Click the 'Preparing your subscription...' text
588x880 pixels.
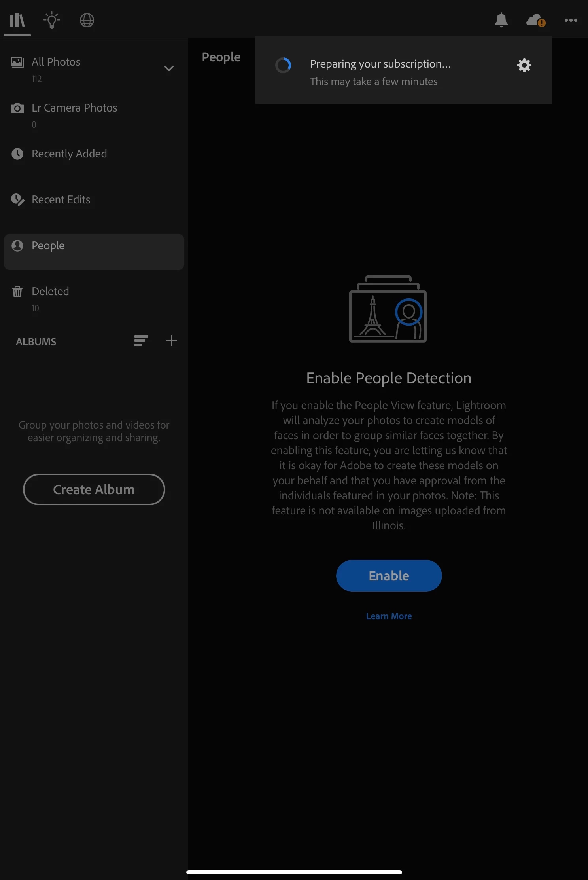pyautogui.click(x=380, y=64)
